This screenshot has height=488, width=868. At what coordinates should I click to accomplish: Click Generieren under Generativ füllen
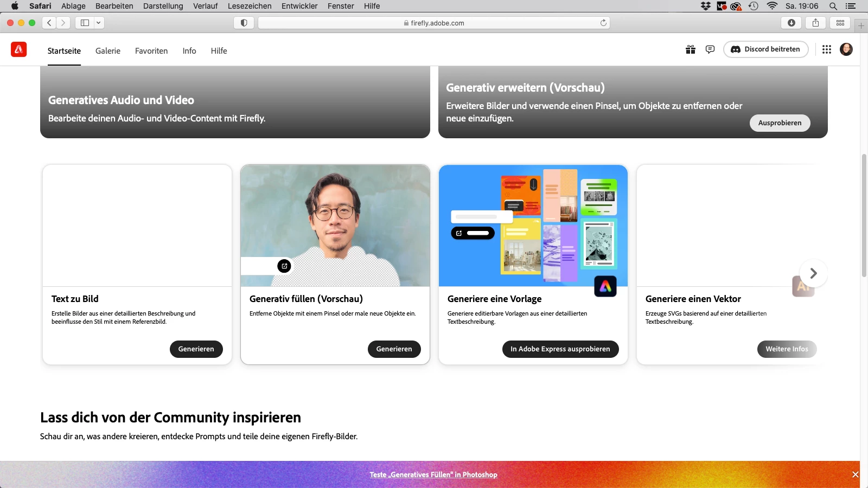coord(394,349)
